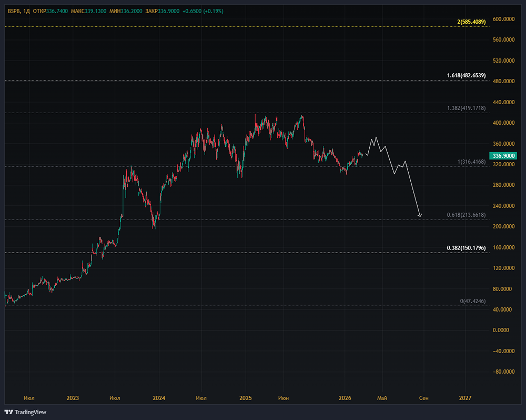The image size is (526, 420).
Task: Click the current price tag 336.9000
Action: click(x=503, y=156)
